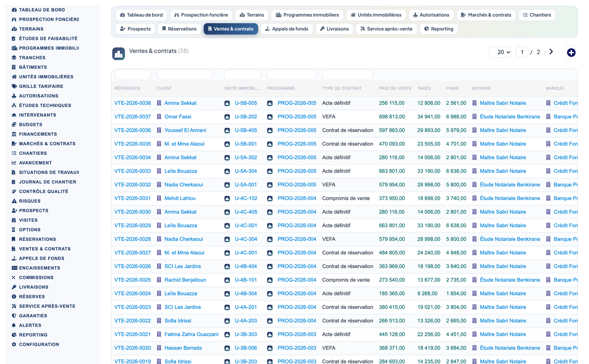Switch to Reporting tab
This screenshot has height=364, width=589.
tap(439, 29)
